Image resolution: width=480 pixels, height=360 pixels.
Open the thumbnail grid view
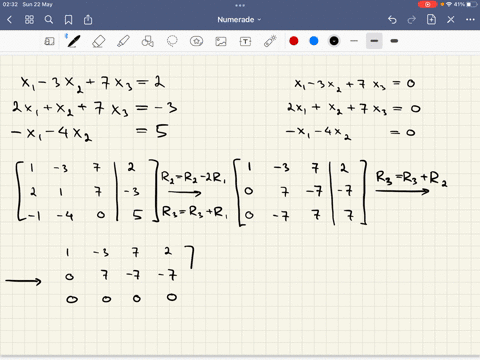click(x=29, y=20)
